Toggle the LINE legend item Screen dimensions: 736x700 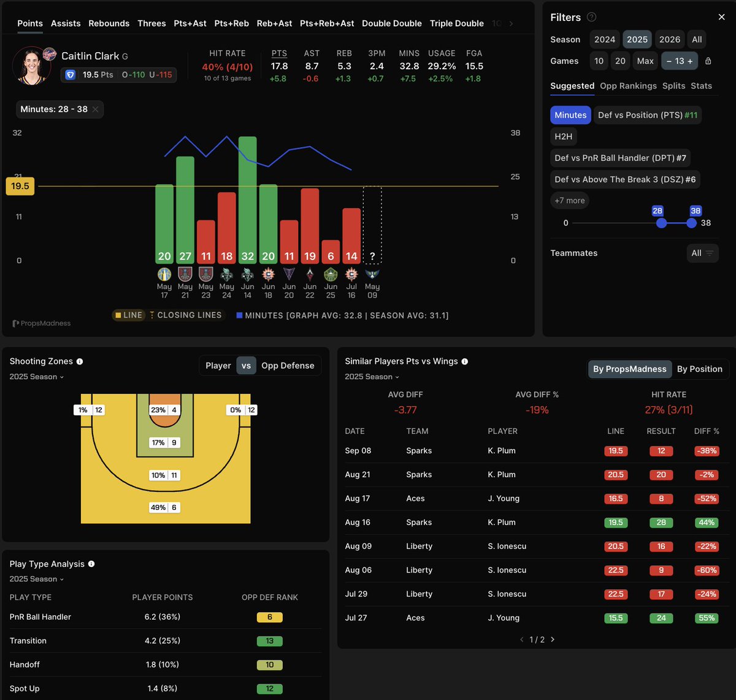pos(128,315)
